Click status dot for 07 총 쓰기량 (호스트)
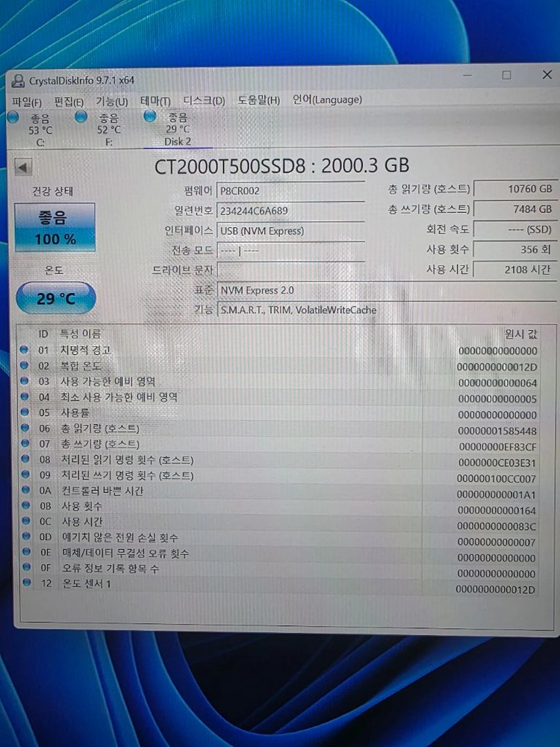The width and height of the screenshot is (560, 747). (x=25, y=443)
